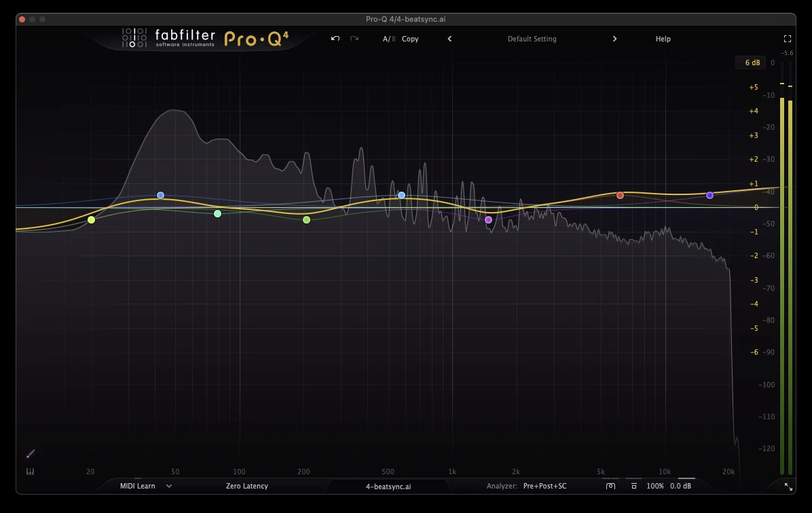Click the MIDI Learn button
The height and width of the screenshot is (513, 812).
tap(138, 486)
